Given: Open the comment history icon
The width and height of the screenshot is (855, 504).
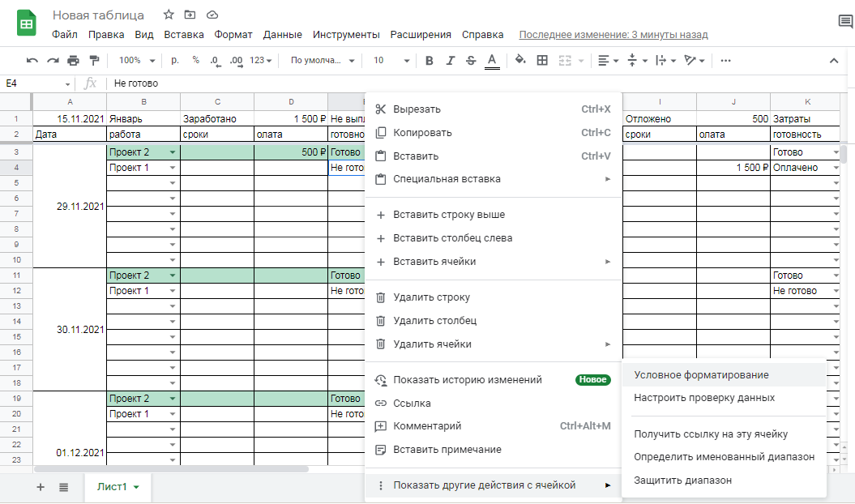Looking at the screenshot, I should [845, 21].
